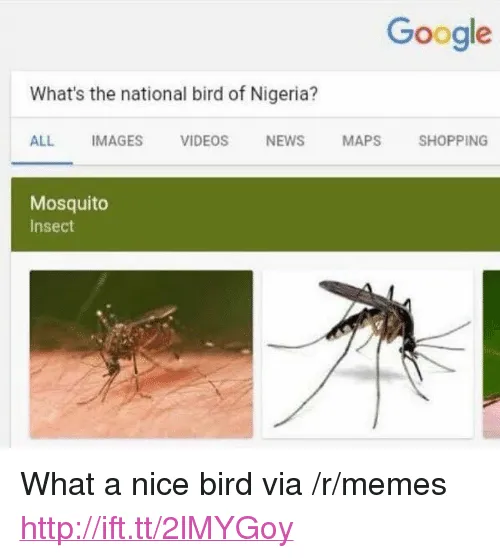Click the blue underline beneath ALL tab

coord(42,163)
